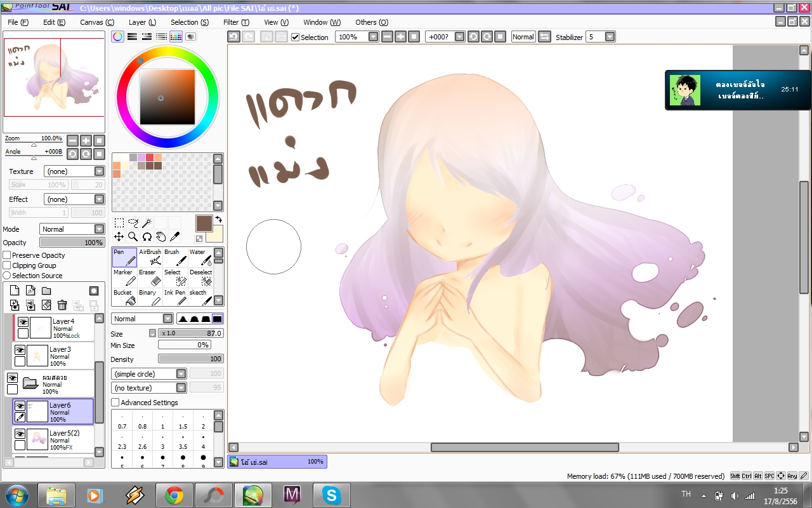Pick the red swatch in the palette
Viewport: 812px width, 508px height.
[x=150, y=157]
